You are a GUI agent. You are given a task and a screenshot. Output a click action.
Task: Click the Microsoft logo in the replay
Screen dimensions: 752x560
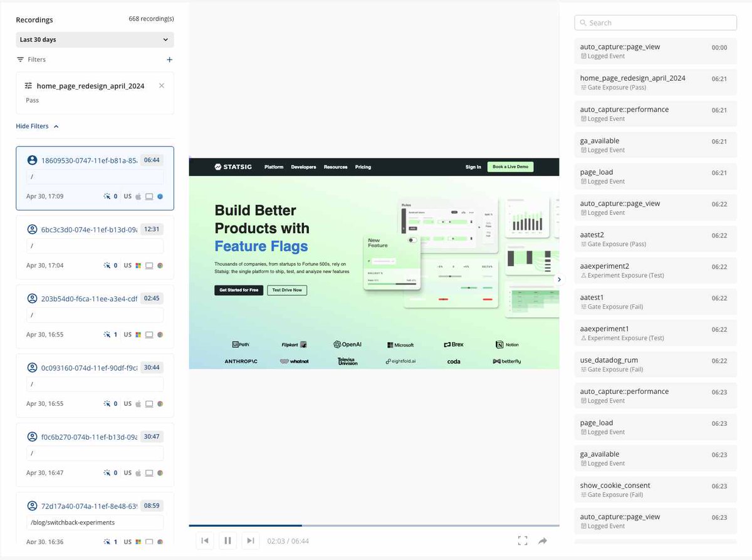(x=400, y=345)
